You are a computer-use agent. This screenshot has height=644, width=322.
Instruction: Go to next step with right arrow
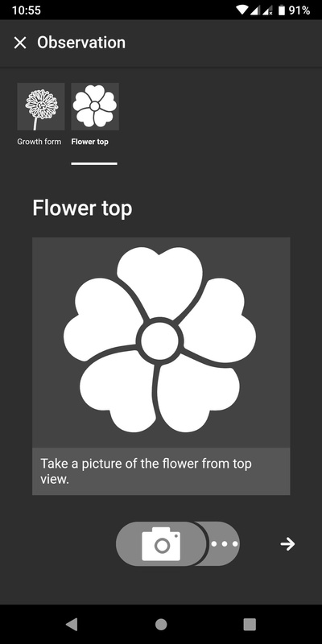(x=287, y=544)
